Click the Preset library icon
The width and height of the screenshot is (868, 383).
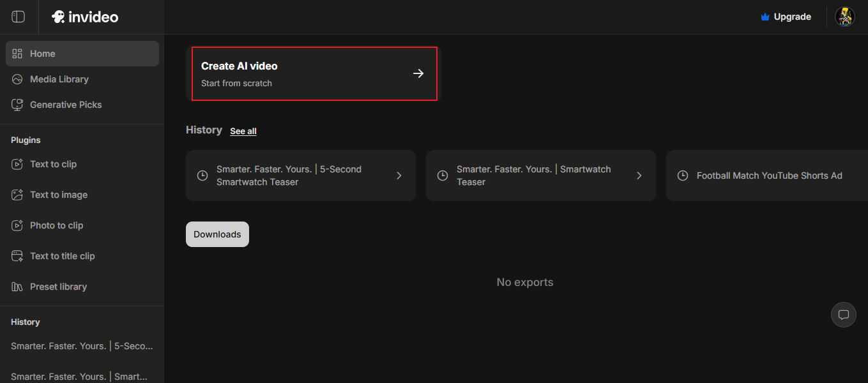click(17, 287)
